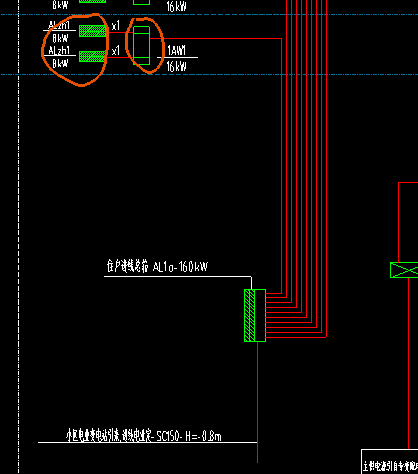Select the lower ALzh1 label in circled group
Screen dimensions: 418x474
point(59,51)
